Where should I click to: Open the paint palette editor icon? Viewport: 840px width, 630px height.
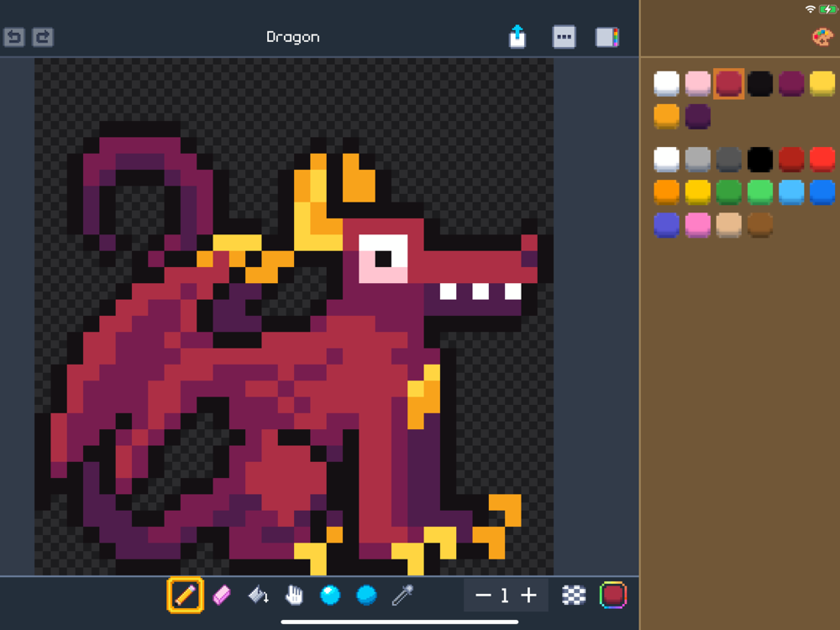click(x=822, y=37)
